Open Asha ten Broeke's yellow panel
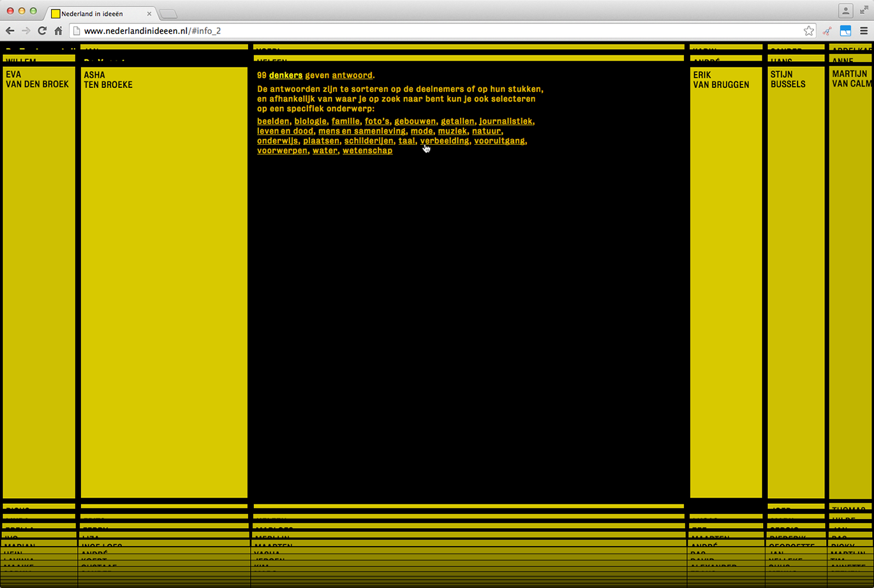 pyautogui.click(x=164, y=281)
